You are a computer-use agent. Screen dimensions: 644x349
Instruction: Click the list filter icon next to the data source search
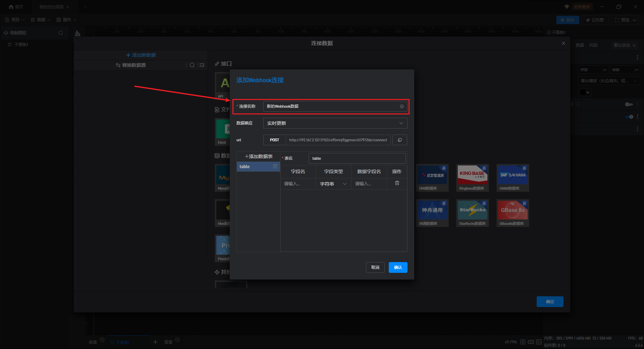(202, 65)
